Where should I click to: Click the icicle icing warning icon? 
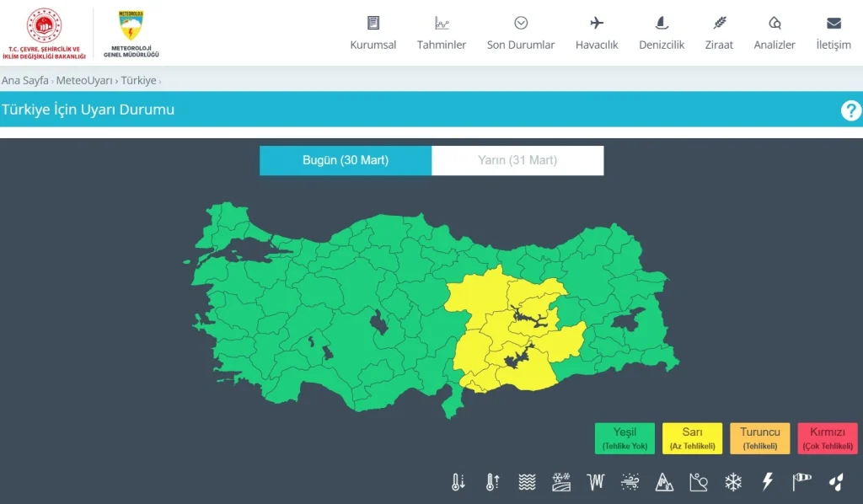coord(596,482)
